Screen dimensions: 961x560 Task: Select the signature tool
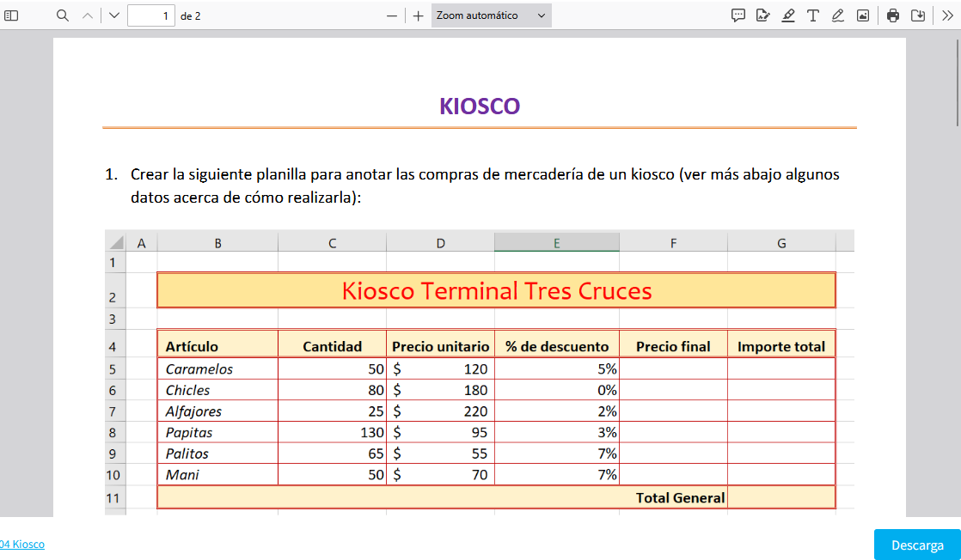pyautogui.click(x=762, y=15)
